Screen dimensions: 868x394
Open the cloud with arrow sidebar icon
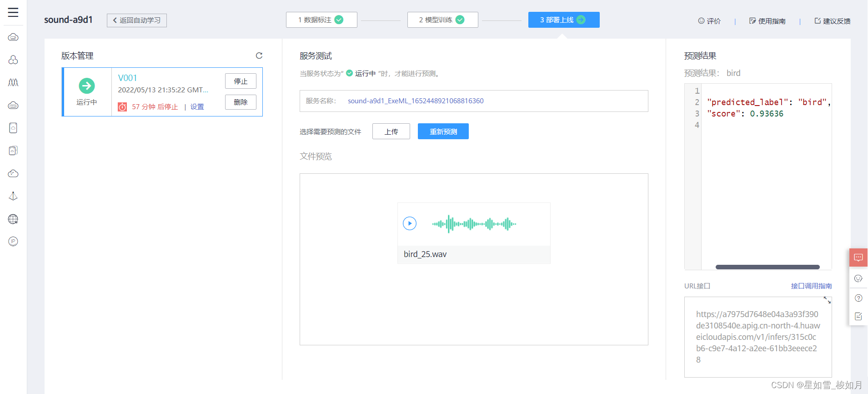coord(13,173)
